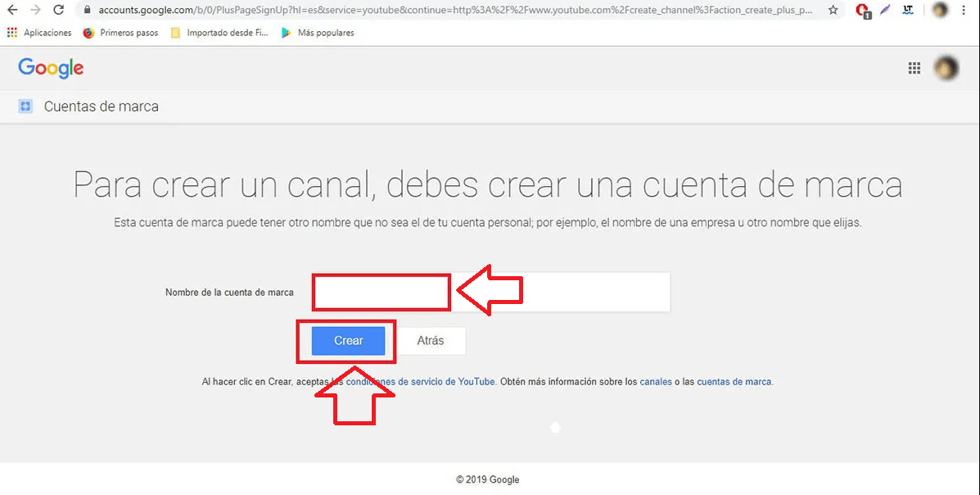Click the Atrás button

pyautogui.click(x=431, y=340)
